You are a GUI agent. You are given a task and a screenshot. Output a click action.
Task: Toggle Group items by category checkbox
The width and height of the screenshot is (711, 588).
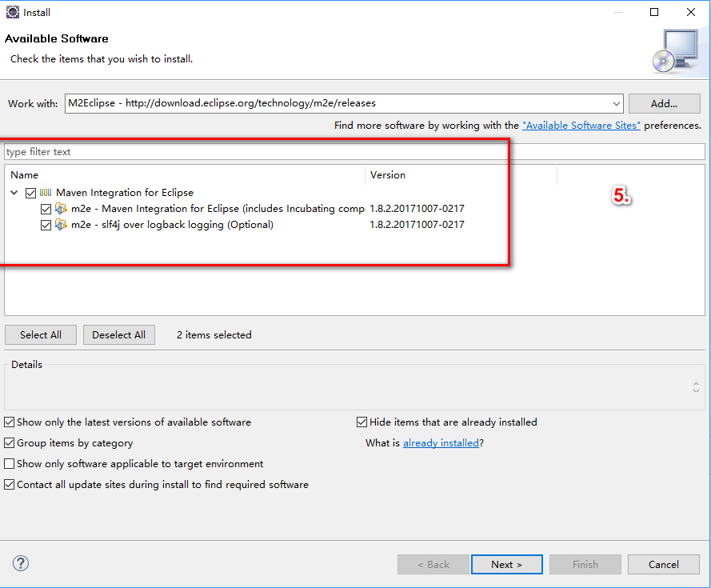tap(9, 443)
